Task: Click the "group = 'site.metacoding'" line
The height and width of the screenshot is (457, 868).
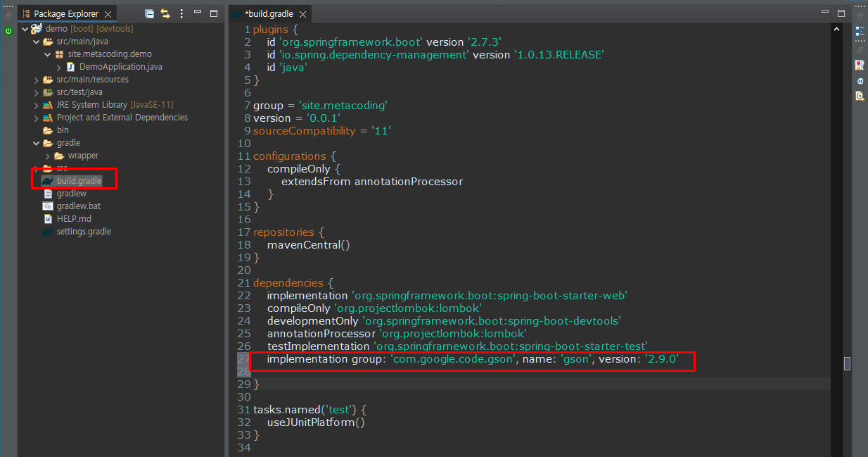Action: click(321, 106)
